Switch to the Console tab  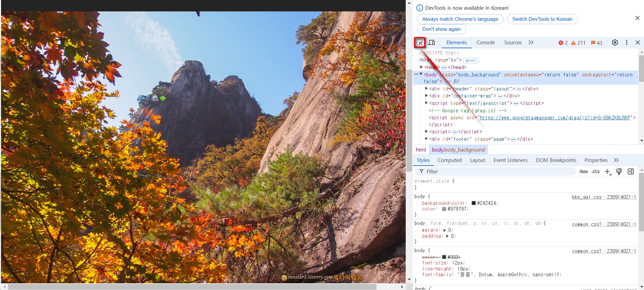(x=486, y=43)
